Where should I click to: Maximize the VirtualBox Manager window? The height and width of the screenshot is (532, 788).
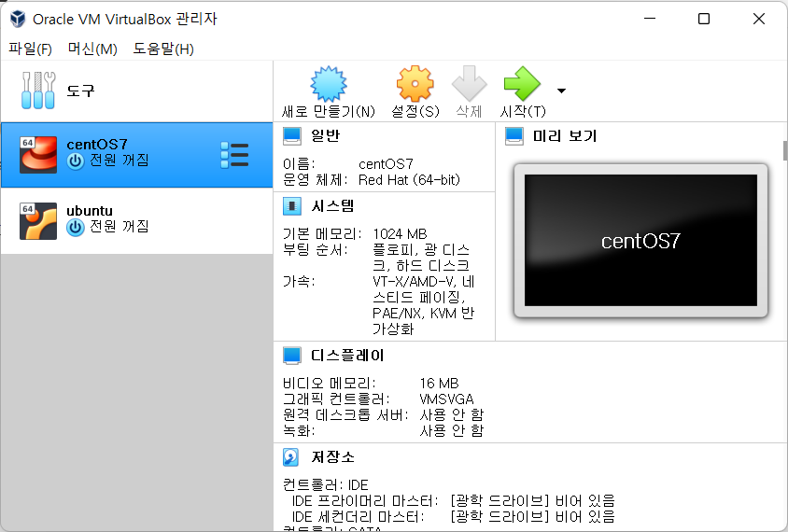coord(704,19)
